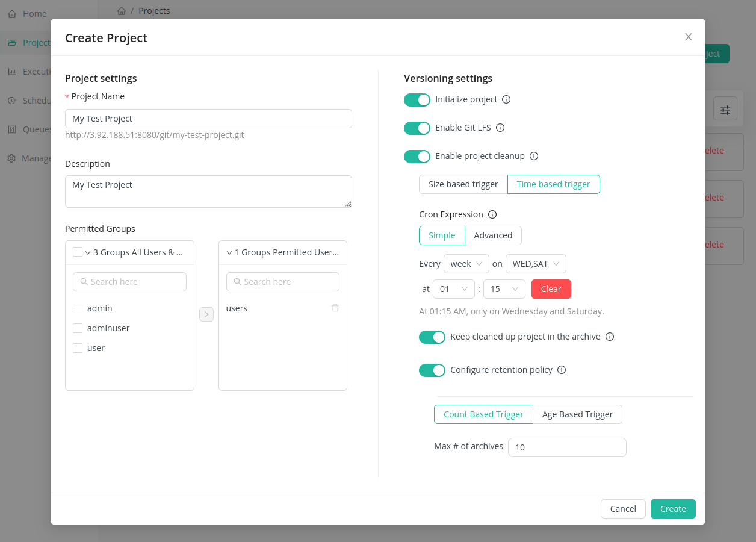
Task: Click info icon beside Enable Git LFS
Action: coord(500,128)
